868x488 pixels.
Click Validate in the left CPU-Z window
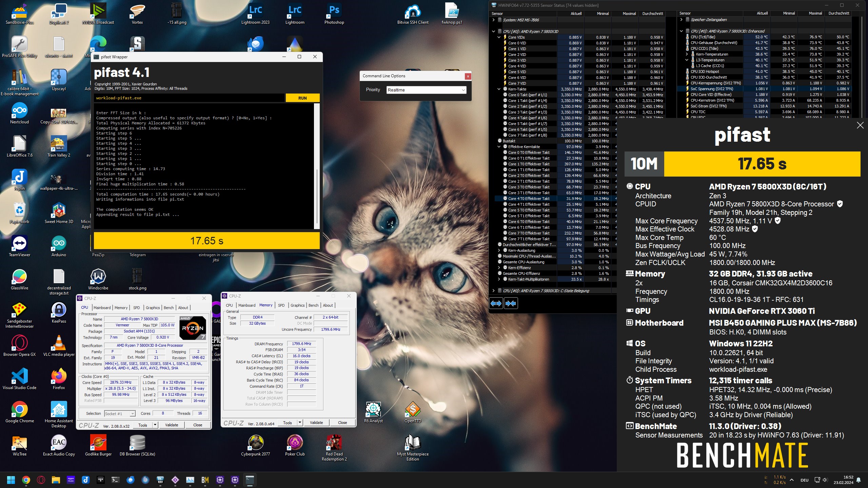172,425
